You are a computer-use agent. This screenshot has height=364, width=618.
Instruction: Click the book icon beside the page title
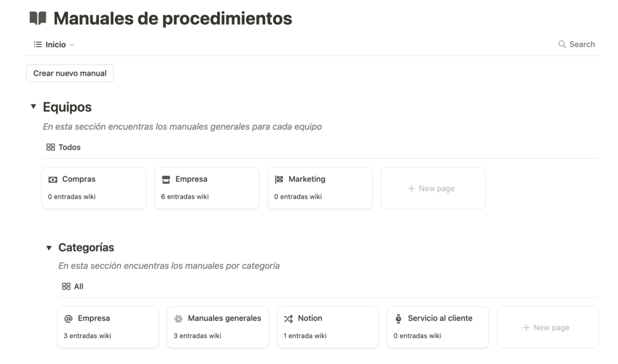point(38,18)
